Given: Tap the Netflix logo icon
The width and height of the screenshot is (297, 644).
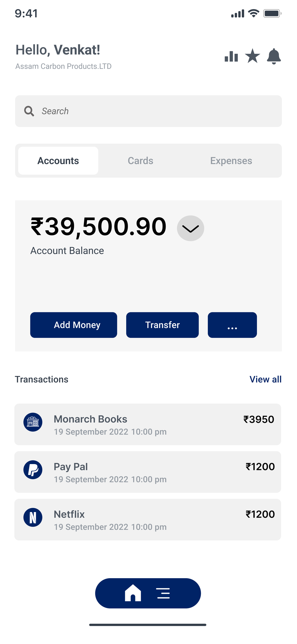Looking at the screenshot, I should click(33, 517).
